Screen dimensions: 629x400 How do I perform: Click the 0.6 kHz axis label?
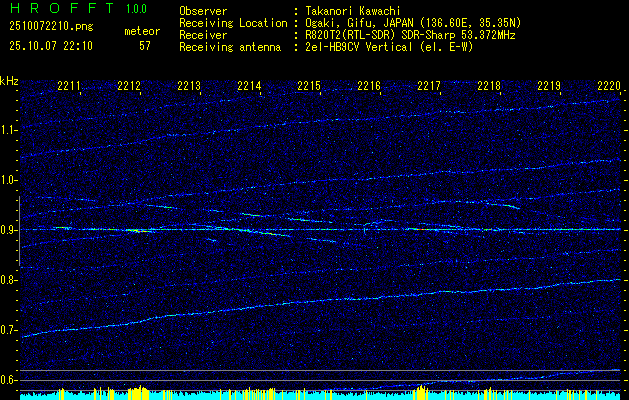pos(8,380)
